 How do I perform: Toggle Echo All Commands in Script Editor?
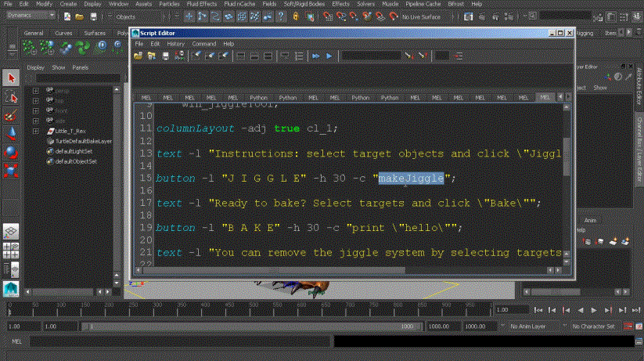pos(285,56)
